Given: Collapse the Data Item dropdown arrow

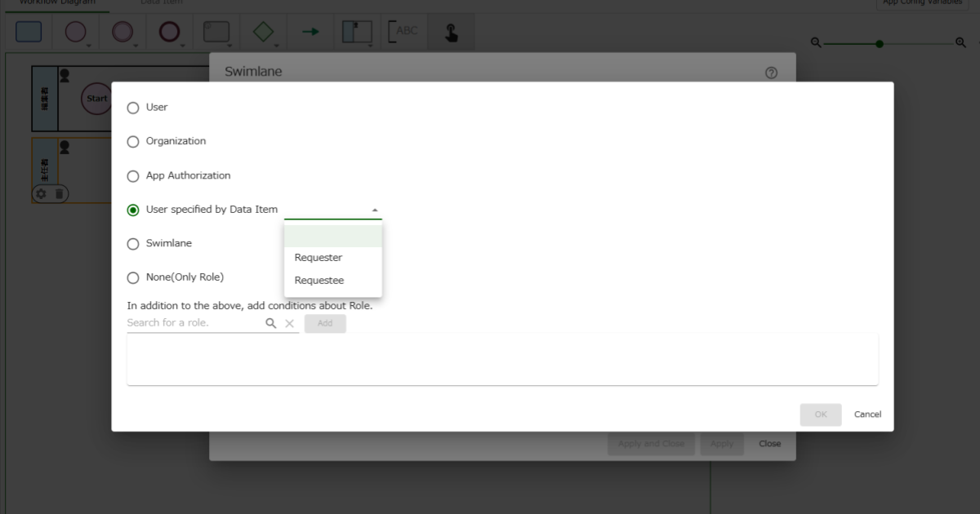Looking at the screenshot, I should (x=375, y=210).
